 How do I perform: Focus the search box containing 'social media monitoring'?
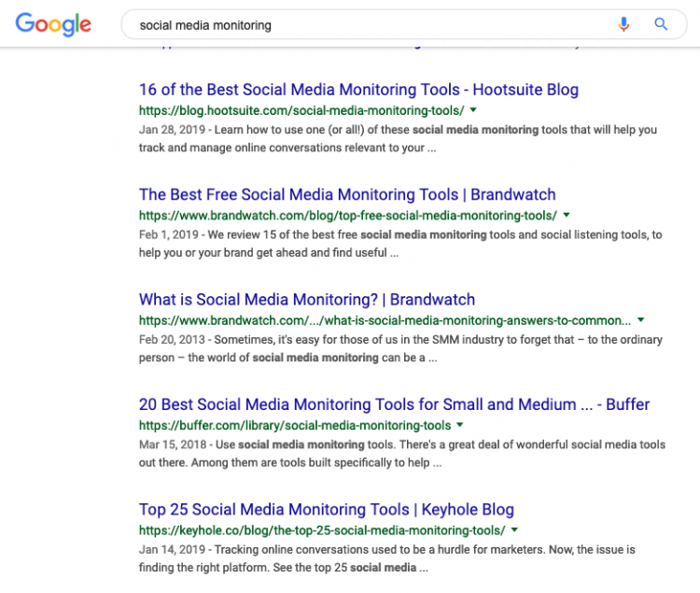(x=364, y=25)
